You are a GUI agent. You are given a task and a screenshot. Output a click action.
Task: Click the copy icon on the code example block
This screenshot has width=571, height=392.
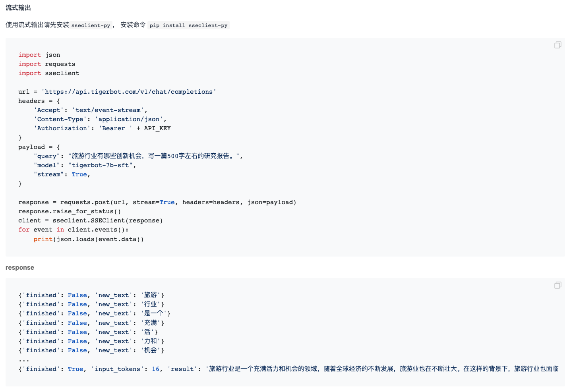pyautogui.click(x=557, y=45)
